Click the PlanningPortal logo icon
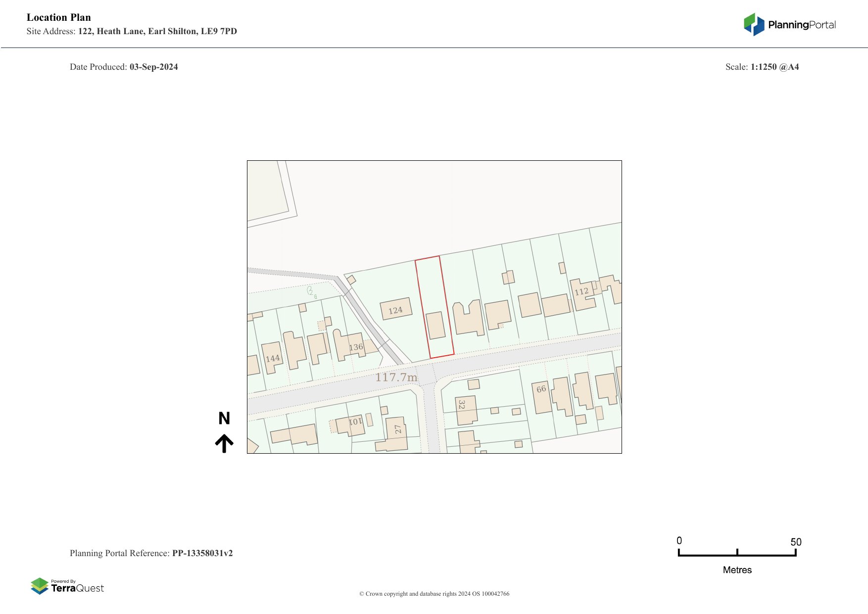The height and width of the screenshot is (614, 868). pos(754,25)
